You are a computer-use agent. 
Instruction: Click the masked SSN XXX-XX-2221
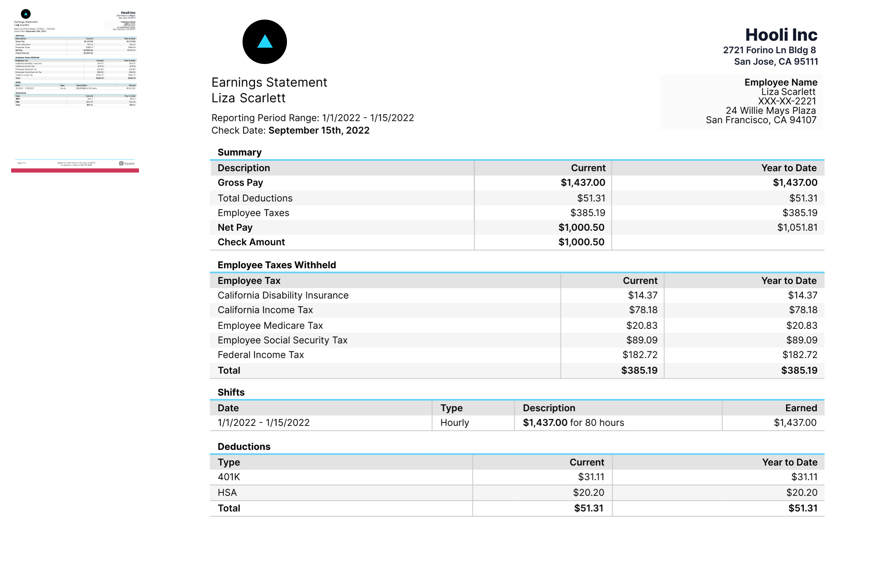(787, 101)
